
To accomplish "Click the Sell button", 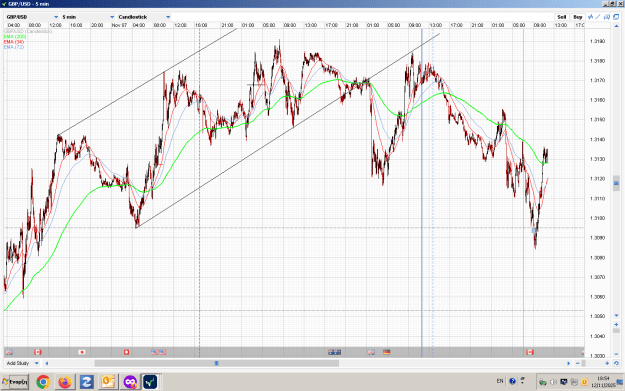I will click(x=562, y=17).
